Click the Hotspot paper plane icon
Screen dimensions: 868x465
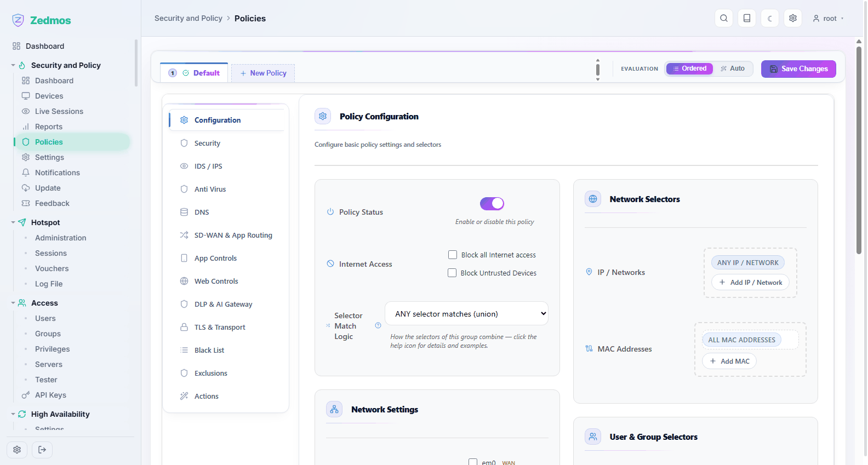[22, 222]
